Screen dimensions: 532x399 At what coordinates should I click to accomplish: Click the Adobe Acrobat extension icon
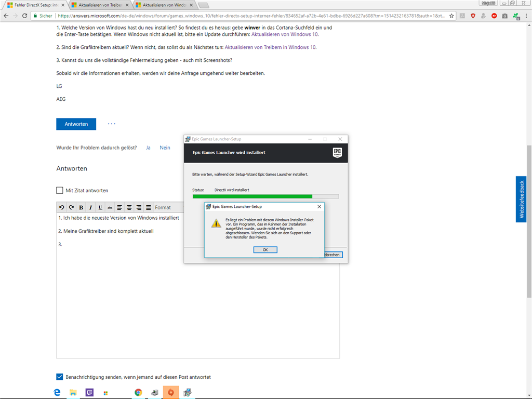462,16
